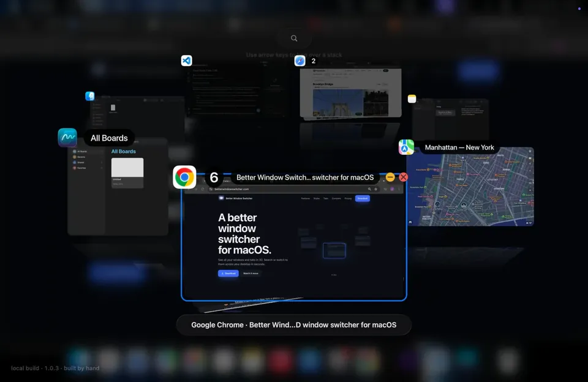Select the Visual Studio Code app icon
This screenshot has width=588, height=382.
coord(186,61)
